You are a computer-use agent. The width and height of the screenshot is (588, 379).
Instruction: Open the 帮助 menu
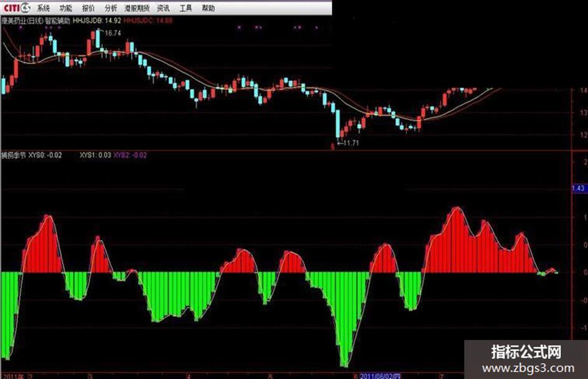(x=208, y=8)
